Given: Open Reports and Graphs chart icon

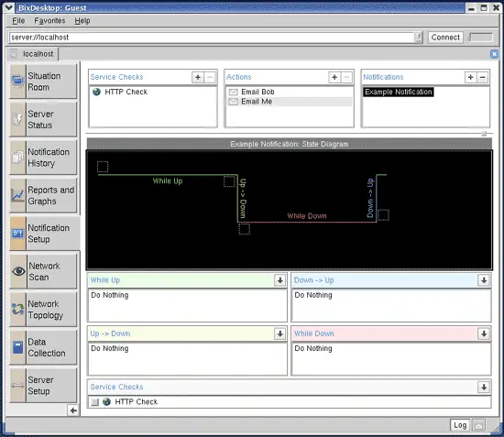Looking at the screenshot, I should (x=17, y=195).
